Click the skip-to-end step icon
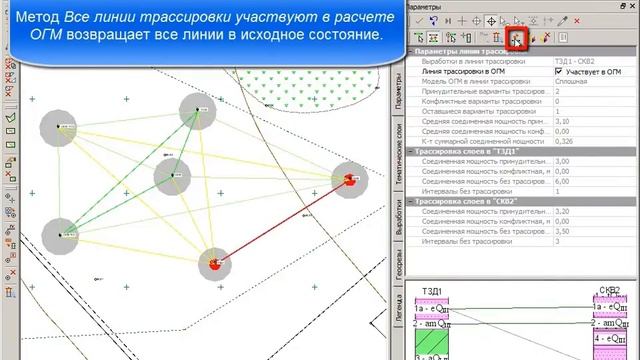The height and width of the screenshot is (360, 640). point(448,20)
